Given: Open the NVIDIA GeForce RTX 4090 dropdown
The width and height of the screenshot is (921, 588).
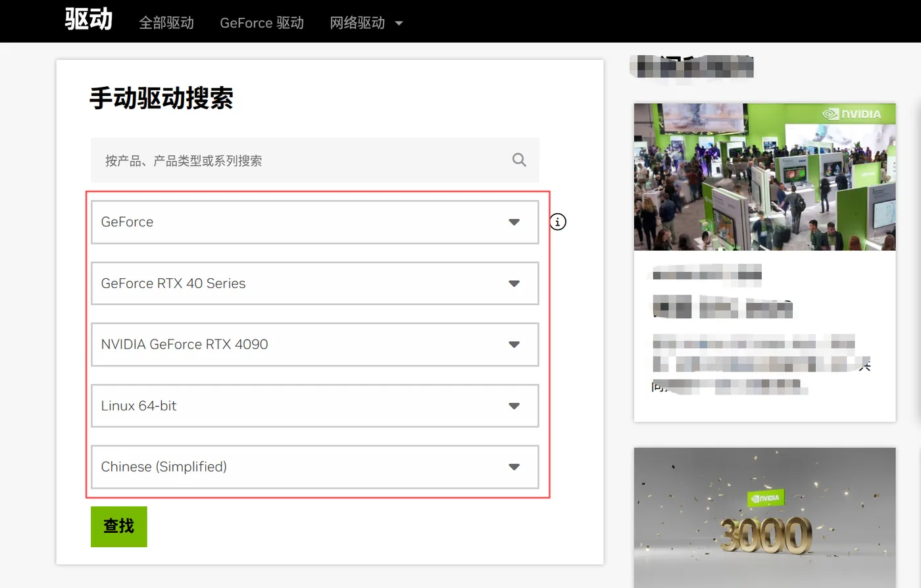Looking at the screenshot, I should [315, 345].
